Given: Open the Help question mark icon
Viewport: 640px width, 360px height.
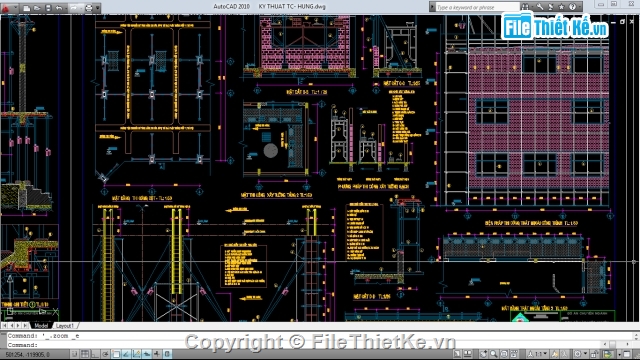Looking at the screenshot, I should (x=572, y=7).
